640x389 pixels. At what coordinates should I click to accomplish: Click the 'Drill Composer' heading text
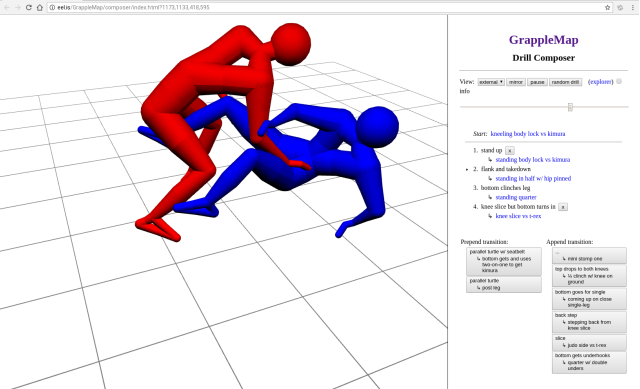pos(543,58)
